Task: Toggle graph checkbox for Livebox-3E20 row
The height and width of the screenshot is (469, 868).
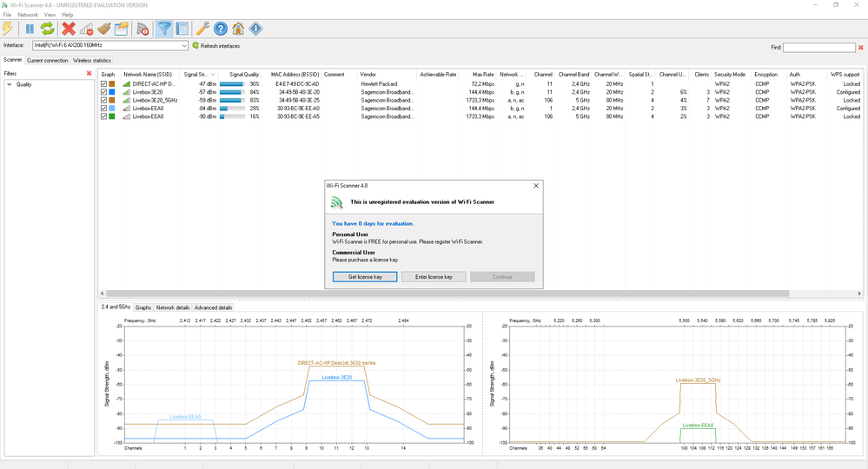Action: click(104, 92)
